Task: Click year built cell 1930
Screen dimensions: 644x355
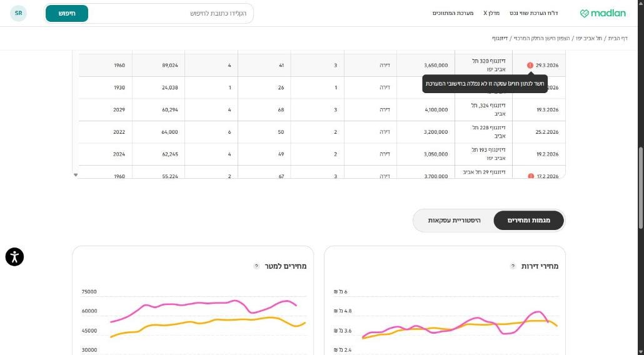Action: tap(119, 87)
